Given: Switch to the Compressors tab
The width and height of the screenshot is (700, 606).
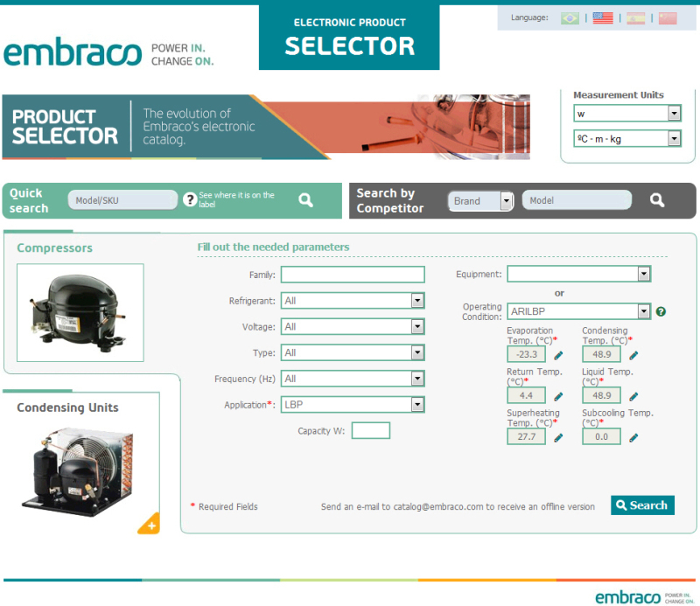Looking at the screenshot, I should [54, 247].
